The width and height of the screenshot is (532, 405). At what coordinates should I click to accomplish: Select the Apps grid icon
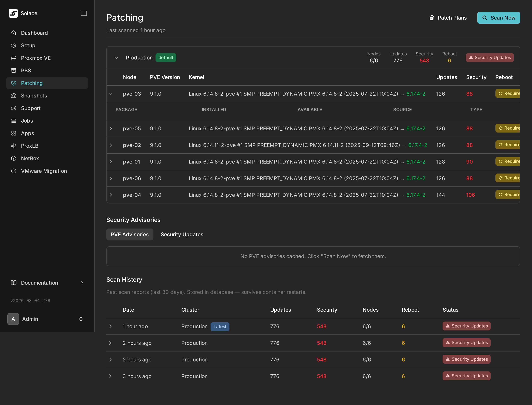pyautogui.click(x=14, y=133)
